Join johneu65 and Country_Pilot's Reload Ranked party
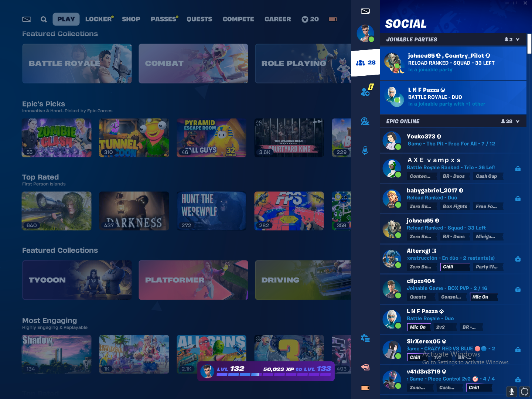Viewport: 532px width, 399px height. (x=453, y=63)
